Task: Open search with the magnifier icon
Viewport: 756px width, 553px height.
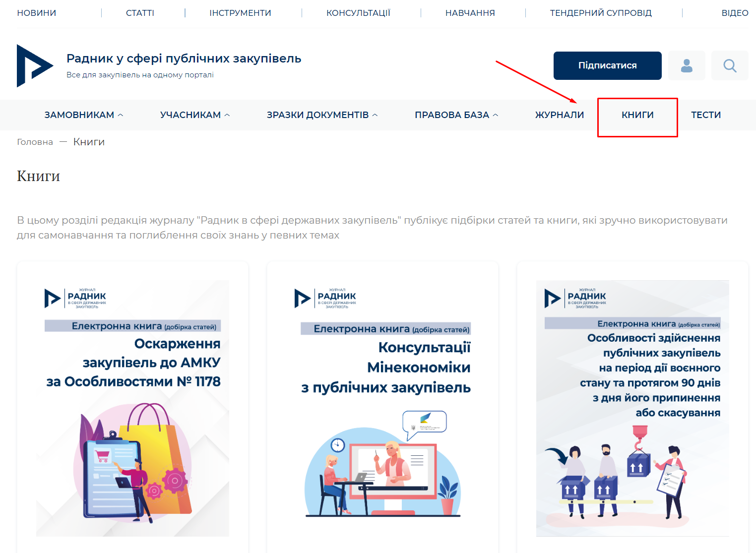Action: 730,65
